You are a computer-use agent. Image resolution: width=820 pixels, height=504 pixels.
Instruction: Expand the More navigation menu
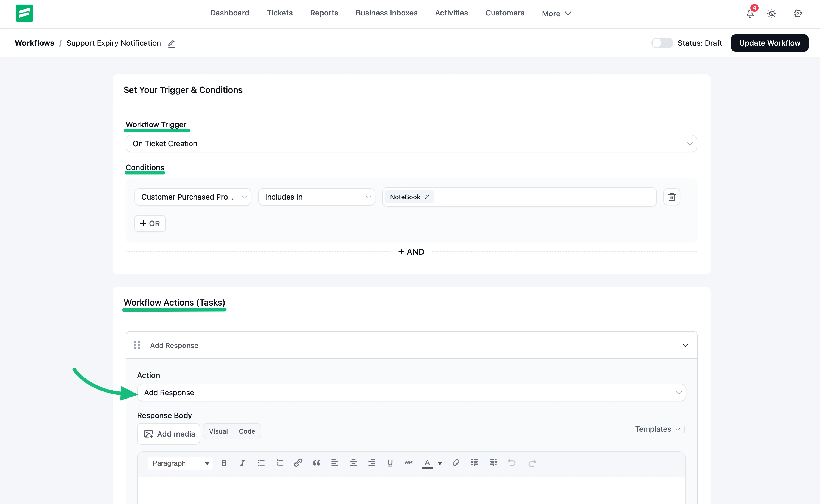(556, 13)
